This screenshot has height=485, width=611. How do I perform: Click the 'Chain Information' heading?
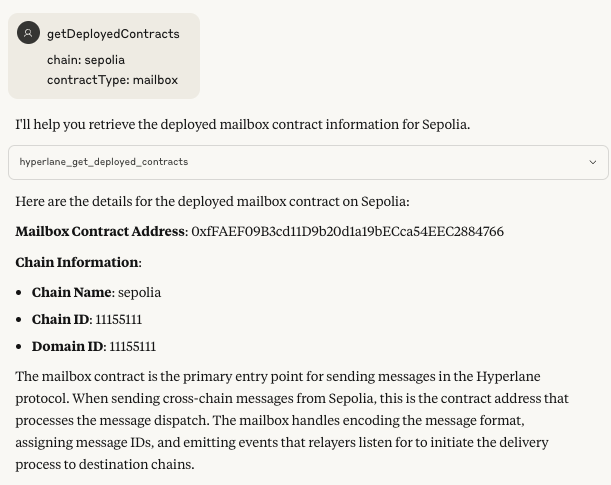click(x=77, y=262)
